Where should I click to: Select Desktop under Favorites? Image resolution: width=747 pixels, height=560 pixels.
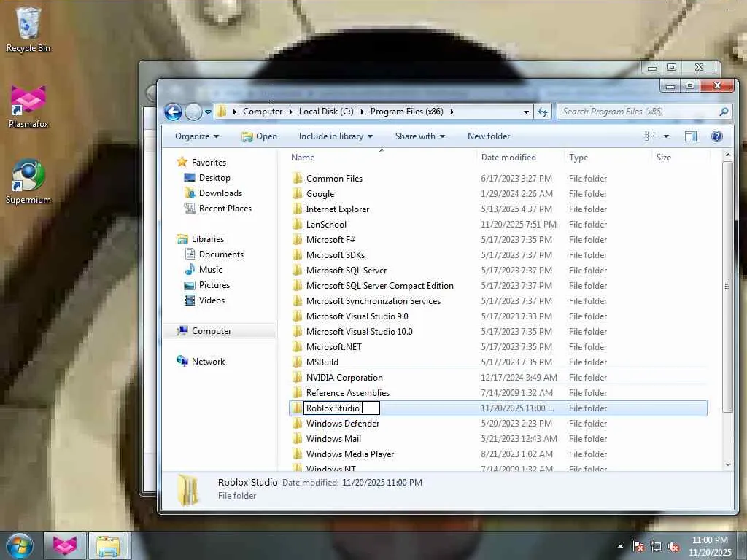pos(214,178)
